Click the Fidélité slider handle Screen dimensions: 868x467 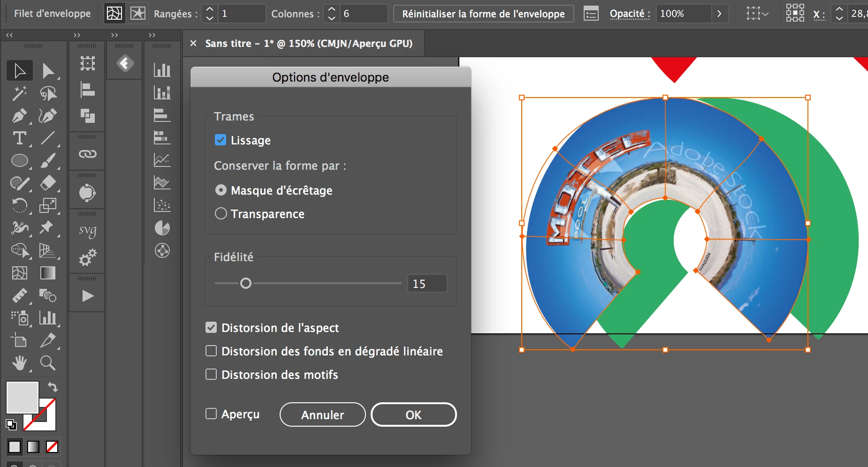point(246,283)
